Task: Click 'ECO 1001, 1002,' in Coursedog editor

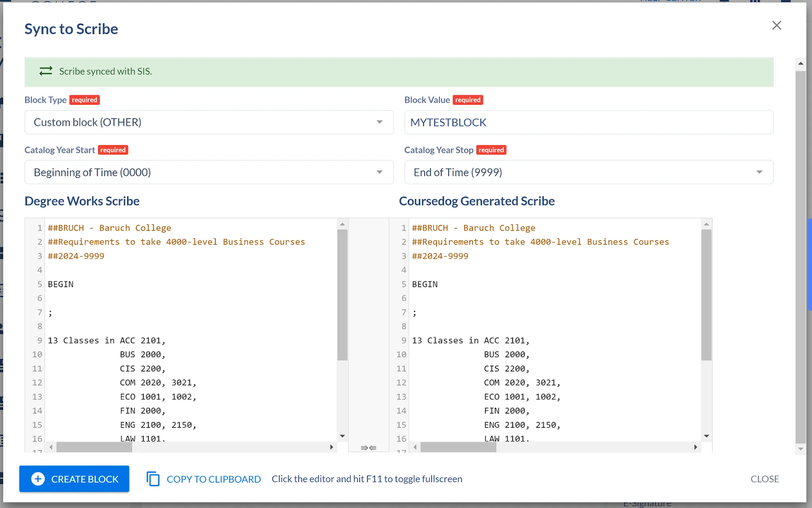Action: coord(522,397)
